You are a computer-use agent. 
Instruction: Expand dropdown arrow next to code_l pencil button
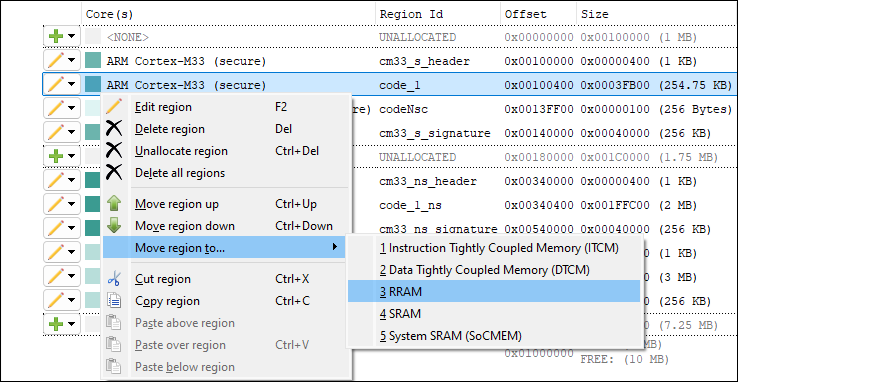(72, 84)
